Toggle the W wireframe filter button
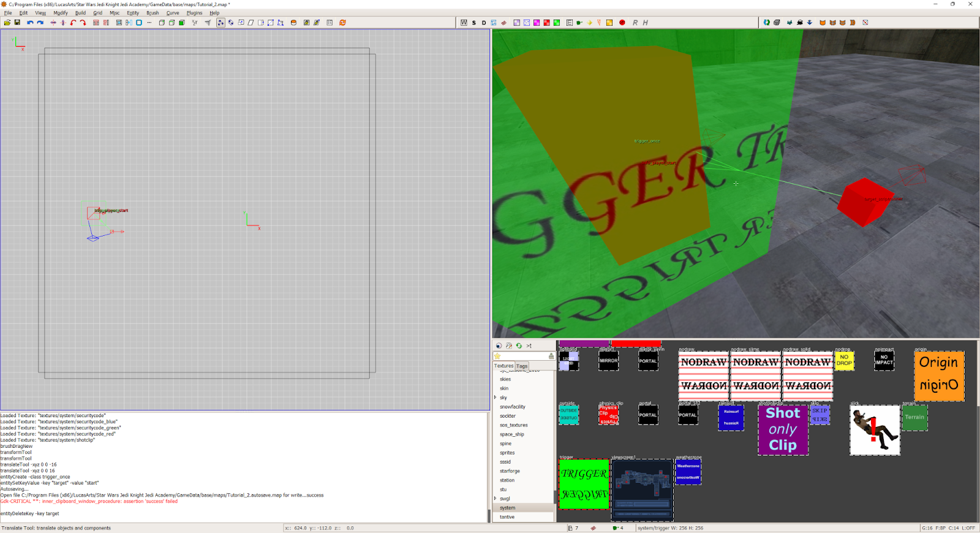Screen dimensions: 980x533 (x=464, y=23)
